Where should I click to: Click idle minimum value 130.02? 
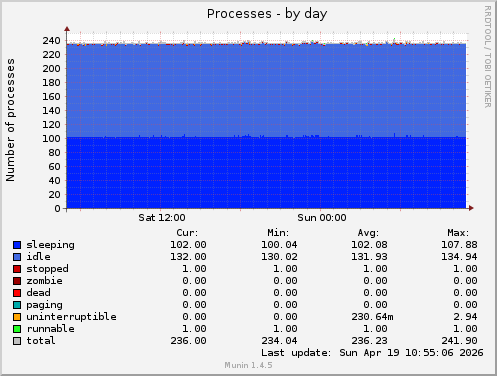point(279,257)
